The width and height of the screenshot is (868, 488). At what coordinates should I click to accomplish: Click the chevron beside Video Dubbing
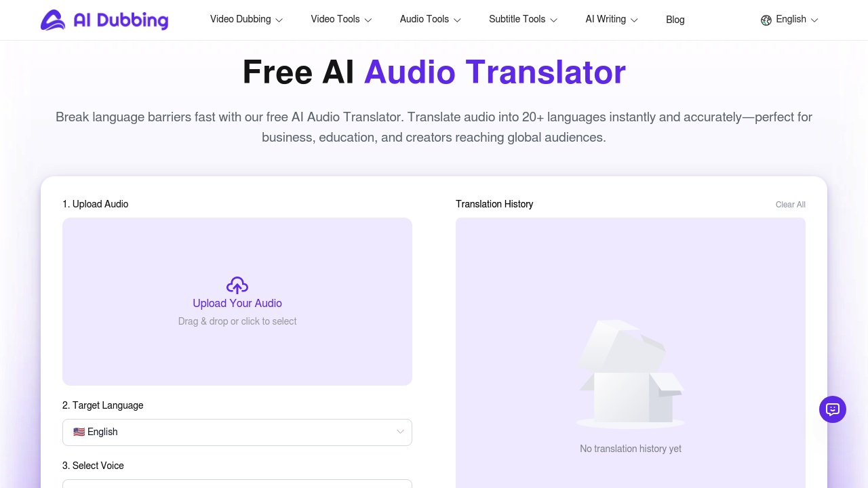[x=279, y=20]
